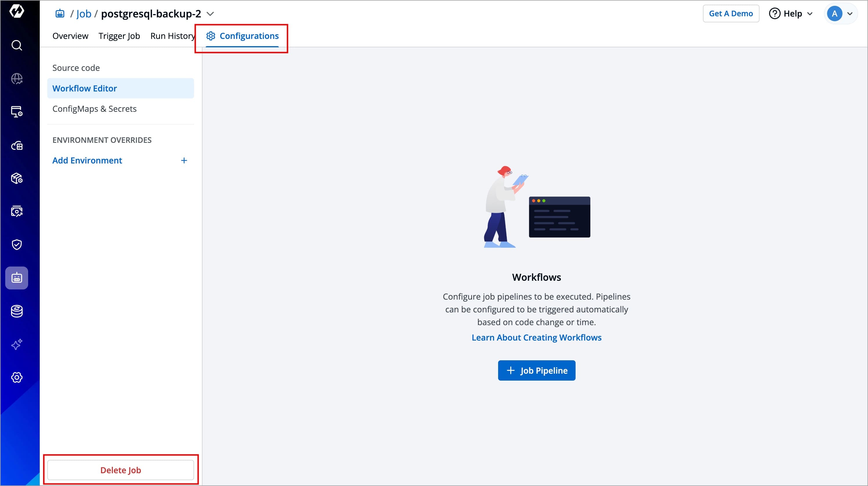Open the sparkle AI sidebar icon
Screen dimensions: 868x486
tap(17, 344)
